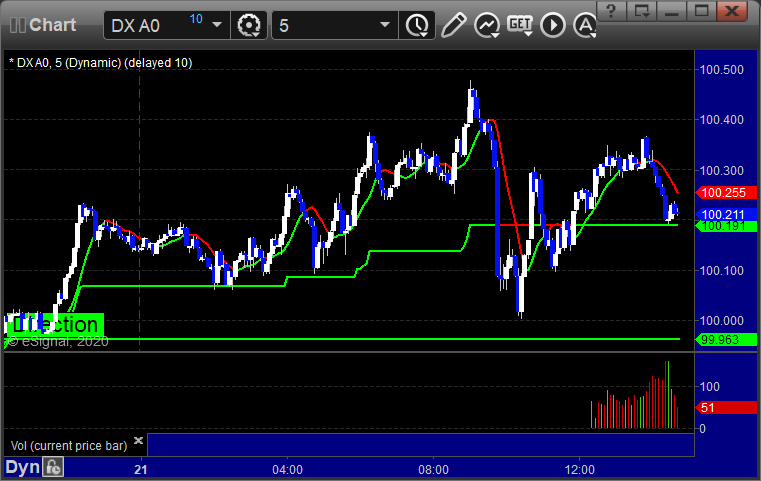Image resolution: width=761 pixels, height=481 pixels.
Task: Click the 100.400 price axis label
Action: (721, 120)
